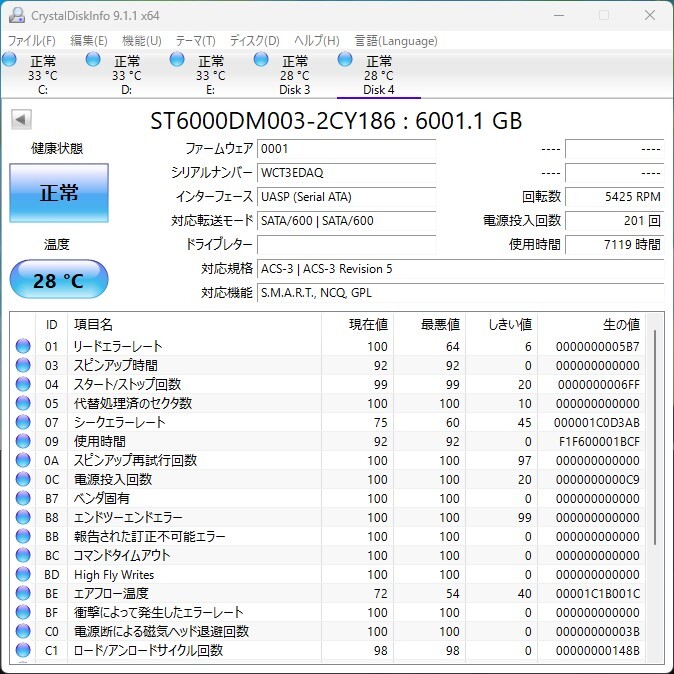
Task: Click the status icon for attribute B7
Action: click(x=23, y=498)
